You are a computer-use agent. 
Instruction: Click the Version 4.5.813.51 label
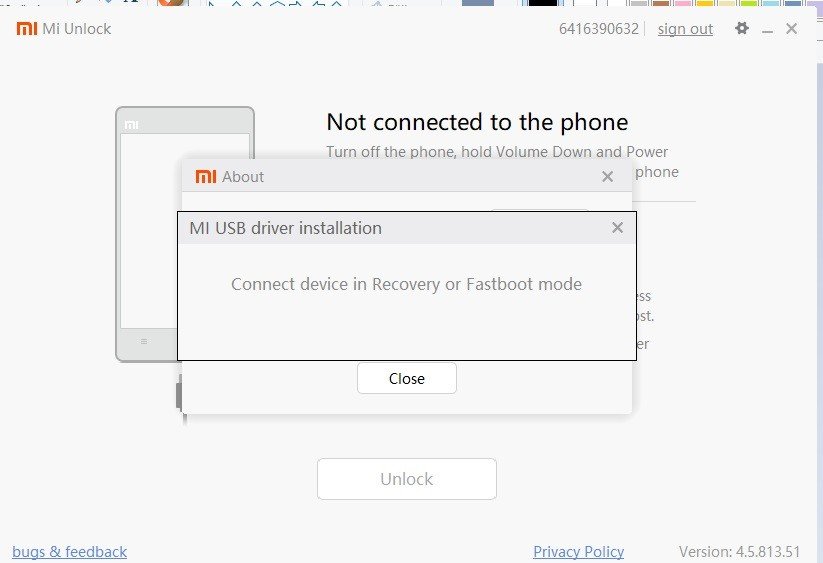point(739,551)
